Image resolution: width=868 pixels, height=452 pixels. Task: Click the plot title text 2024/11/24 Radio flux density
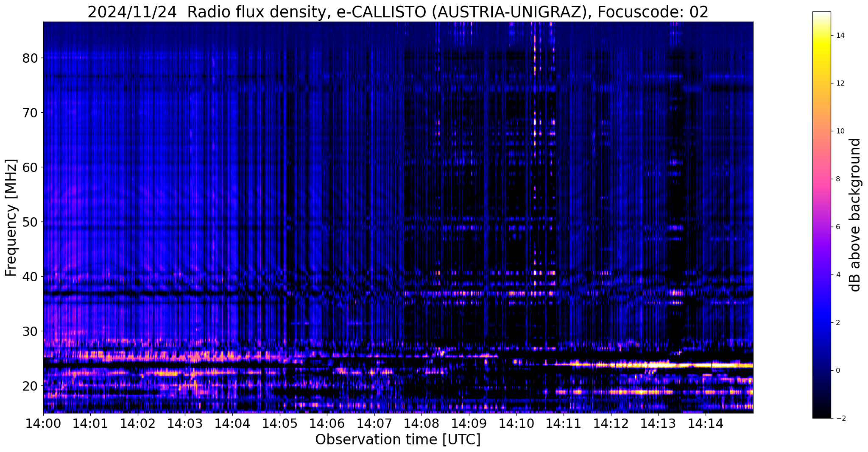coord(209,12)
